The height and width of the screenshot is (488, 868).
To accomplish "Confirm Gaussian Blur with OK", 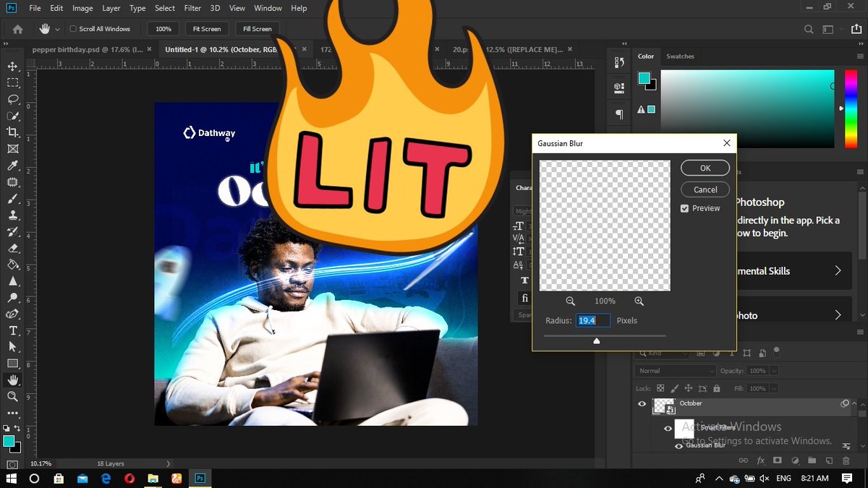I will 705,168.
